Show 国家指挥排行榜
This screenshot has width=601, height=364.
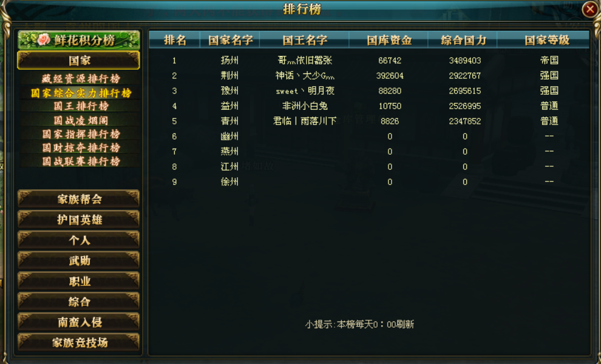coord(81,134)
